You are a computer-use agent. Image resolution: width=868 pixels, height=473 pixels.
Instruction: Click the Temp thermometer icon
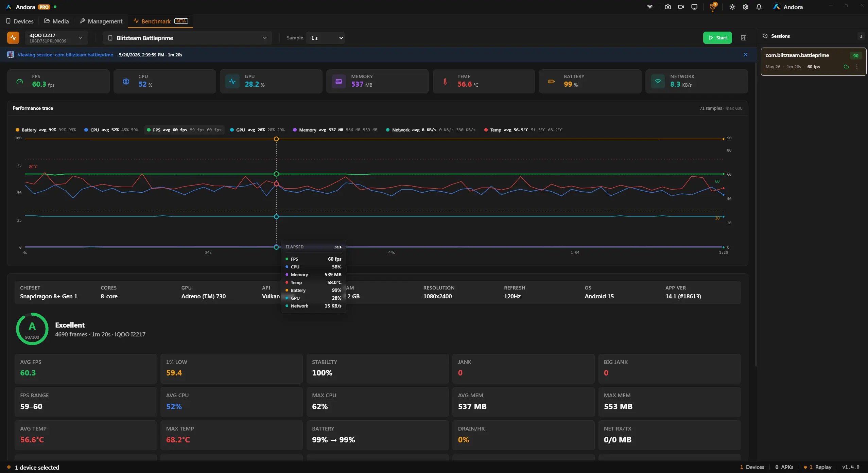[x=445, y=82]
